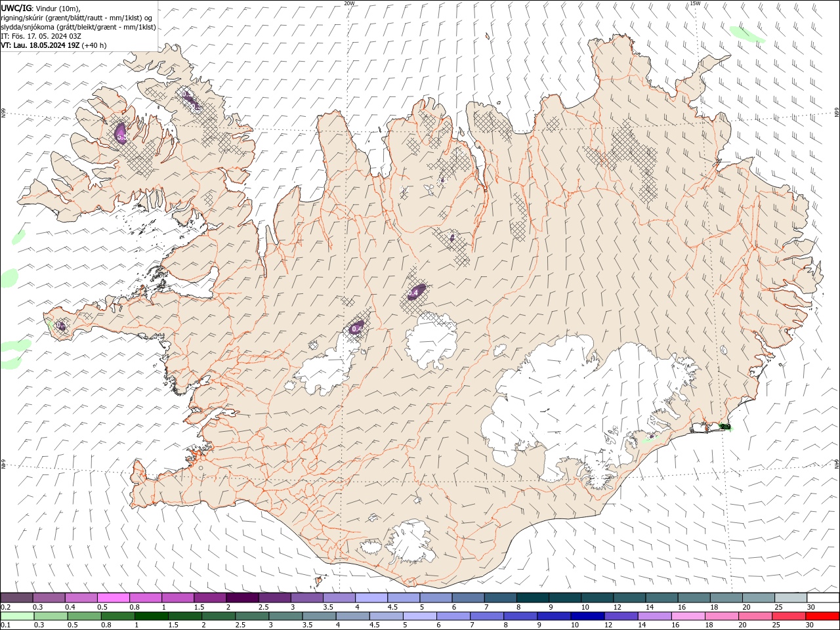This screenshot has width=840, height=630.
Task: Select the slate blue 6 snow scale swatch
Action: [469, 598]
